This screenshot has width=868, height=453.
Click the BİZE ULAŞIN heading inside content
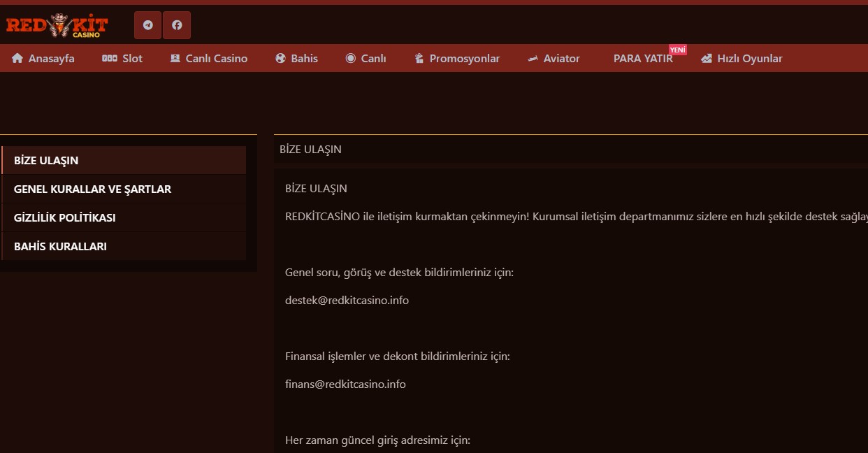tap(316, 188)
